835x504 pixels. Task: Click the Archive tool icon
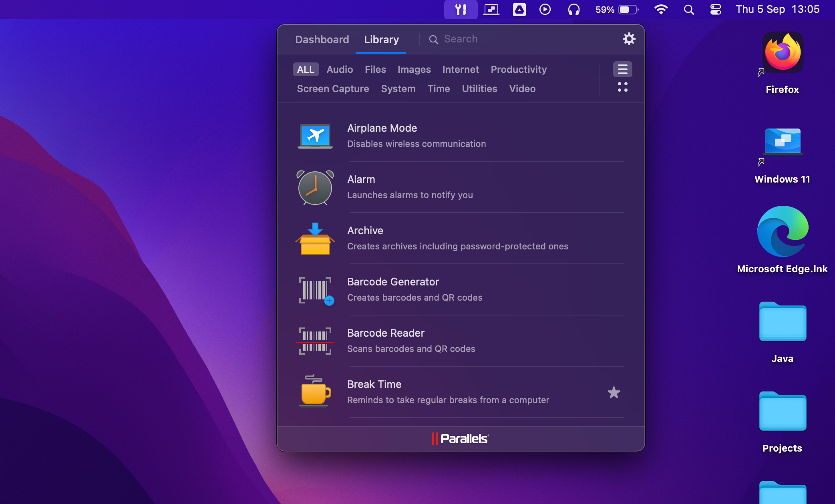click(314, 239)
